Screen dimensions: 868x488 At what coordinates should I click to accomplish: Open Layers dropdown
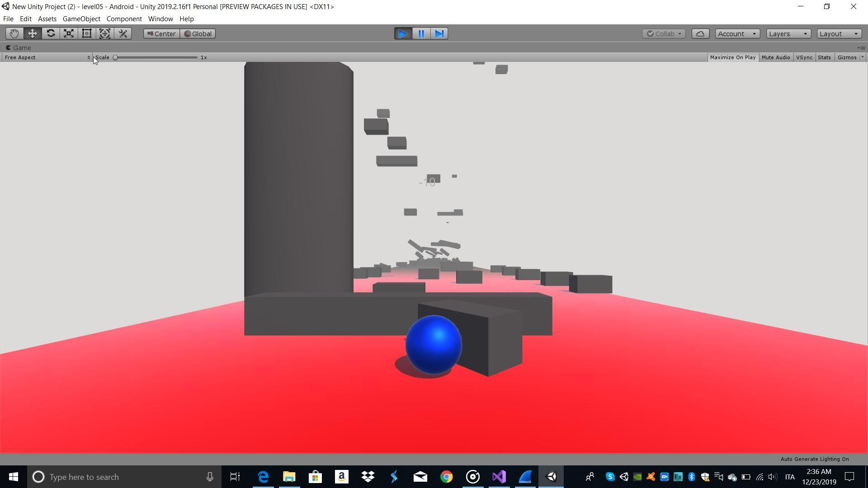pos(788,33)
